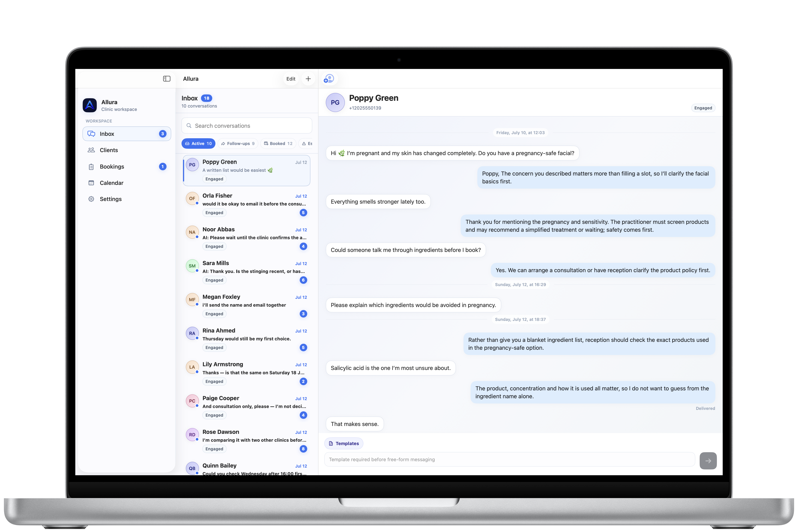Screen dimensions: 798x532
Task: Open Settings in the sidebar
Action: 127,199
